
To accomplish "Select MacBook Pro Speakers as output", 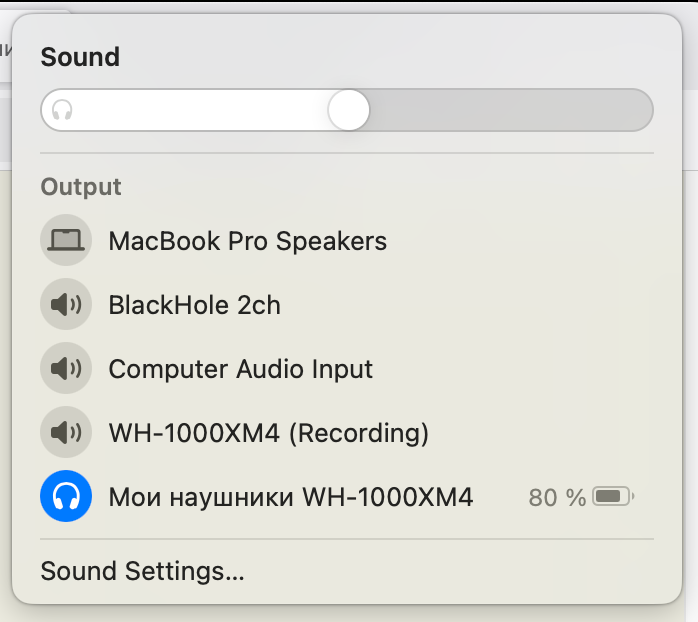I will click(x=247, y=241).
